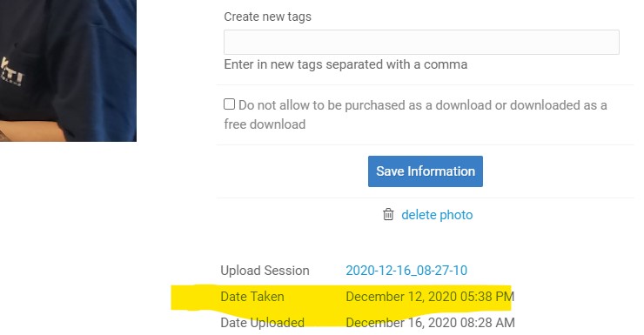The height and width of the screenshot is (335, 644).
Task: Click the highlighted 'Date Taken' label
Action: tap(252, 297)
